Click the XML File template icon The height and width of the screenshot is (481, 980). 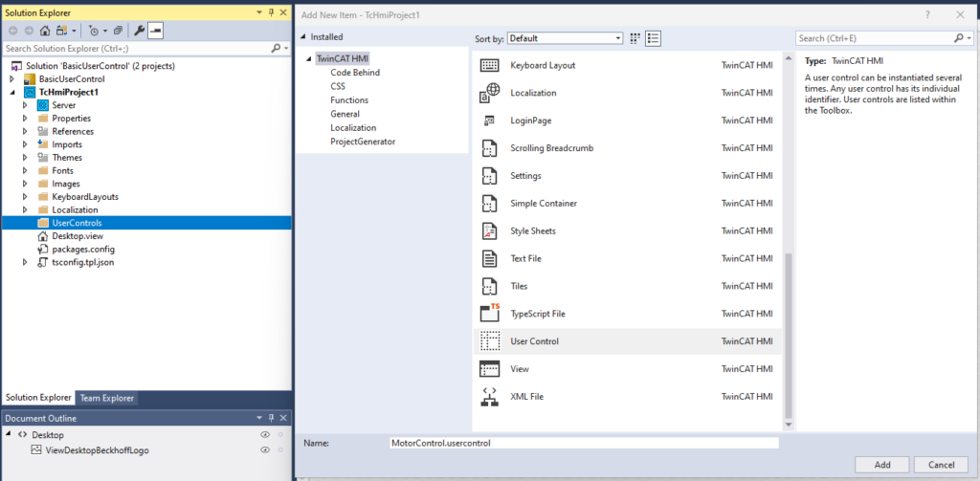pyautogui.click(x=489, y=397)
